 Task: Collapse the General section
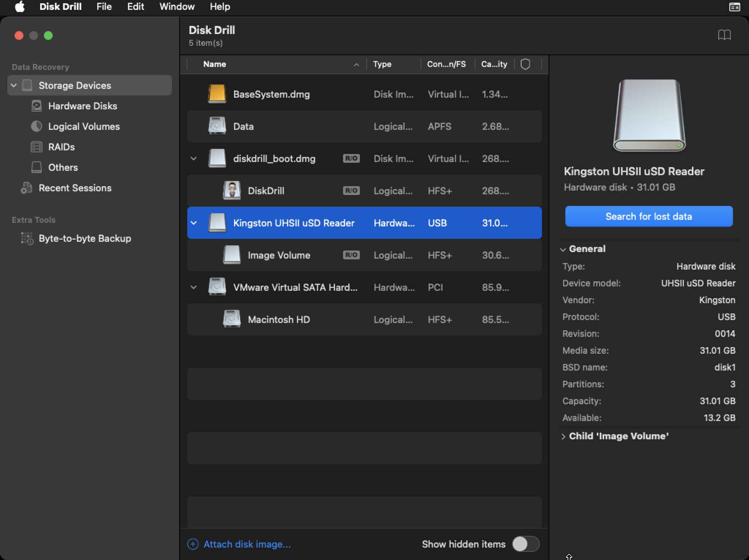(563, 249)
